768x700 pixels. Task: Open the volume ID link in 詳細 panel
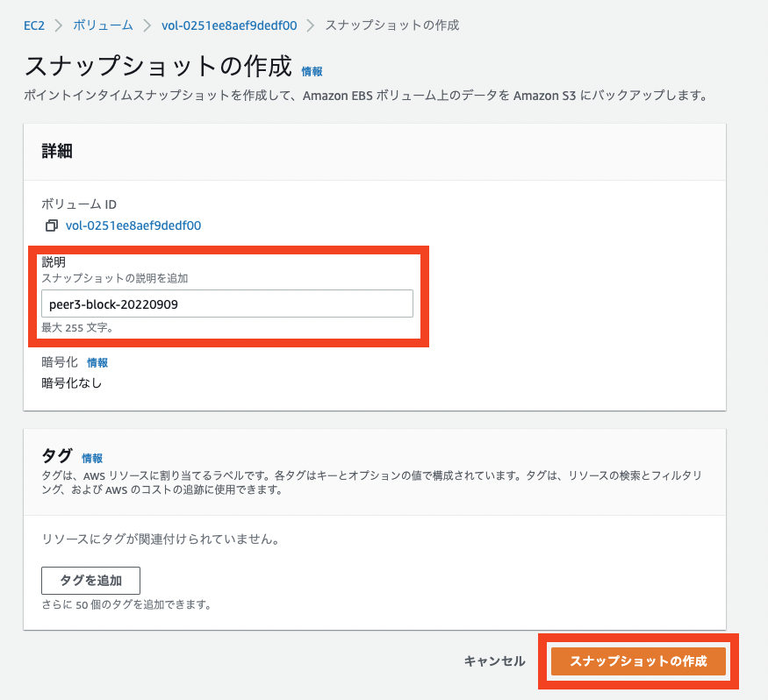(133, 225)
